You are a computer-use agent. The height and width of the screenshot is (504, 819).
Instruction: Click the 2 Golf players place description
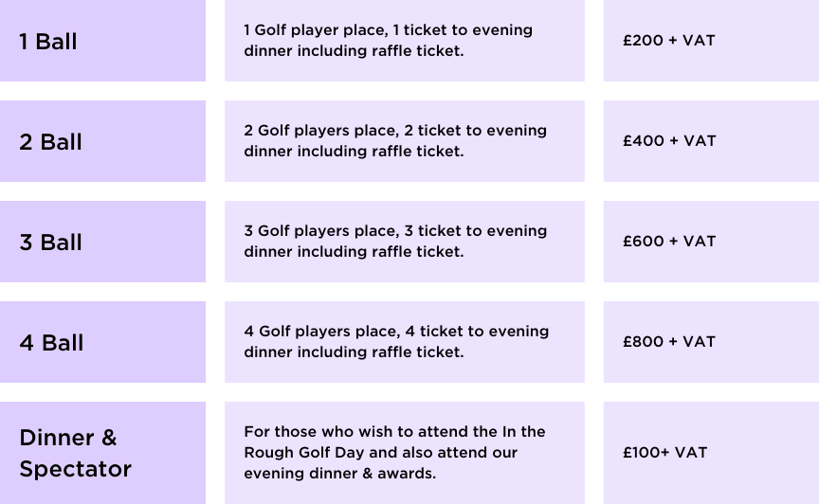click(395, 141)
